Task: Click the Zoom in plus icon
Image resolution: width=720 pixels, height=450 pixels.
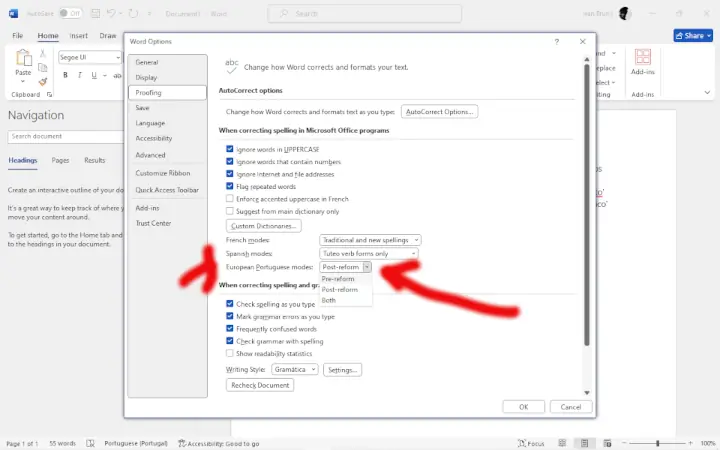Action: click(x=690, y=443)
